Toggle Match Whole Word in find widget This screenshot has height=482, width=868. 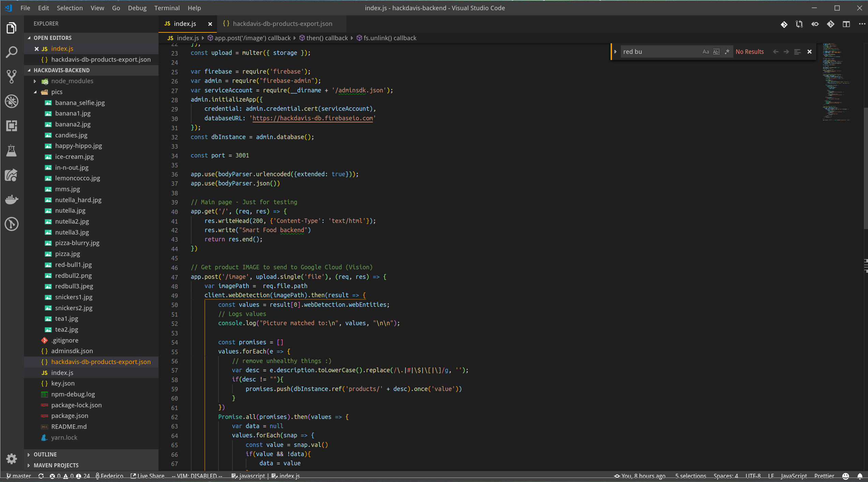[x=716, y=52]
